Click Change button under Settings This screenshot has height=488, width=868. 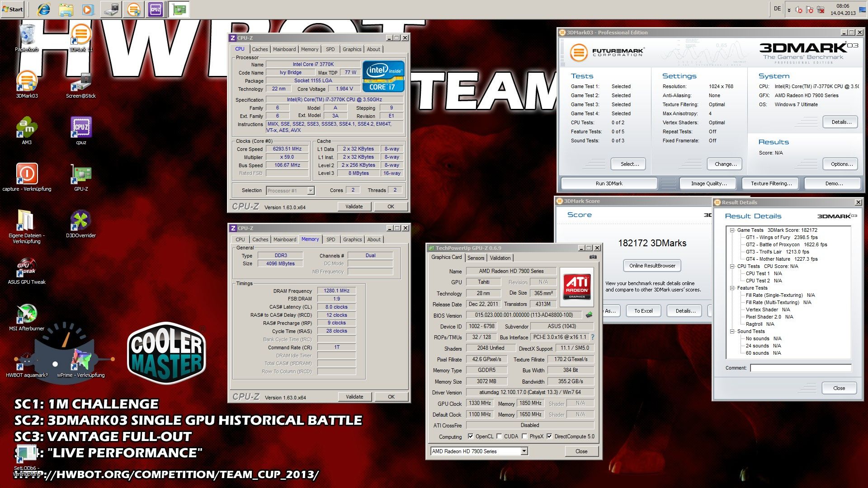click(x=726, y=164)
